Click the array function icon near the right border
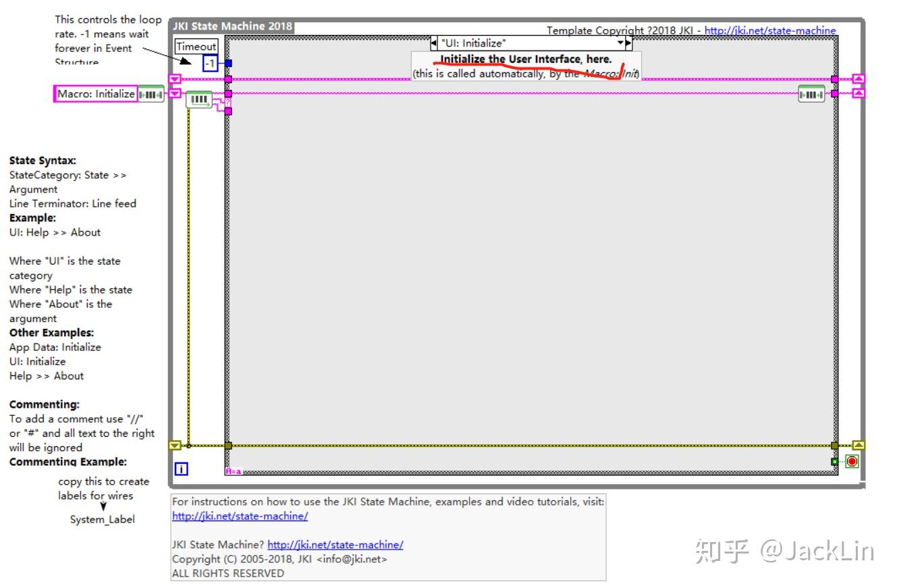 pos(811,94)
